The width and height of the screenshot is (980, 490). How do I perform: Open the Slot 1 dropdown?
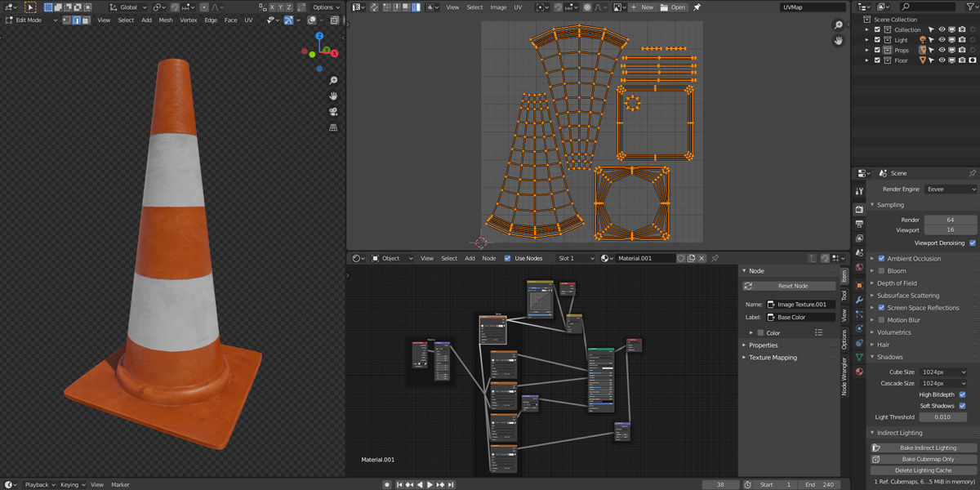577,258
